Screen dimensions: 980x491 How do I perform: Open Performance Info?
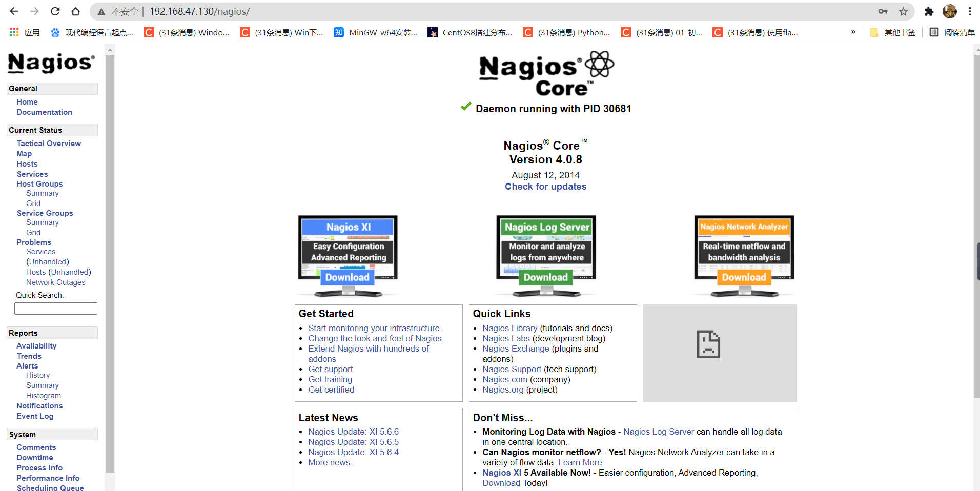pos(48,478)
